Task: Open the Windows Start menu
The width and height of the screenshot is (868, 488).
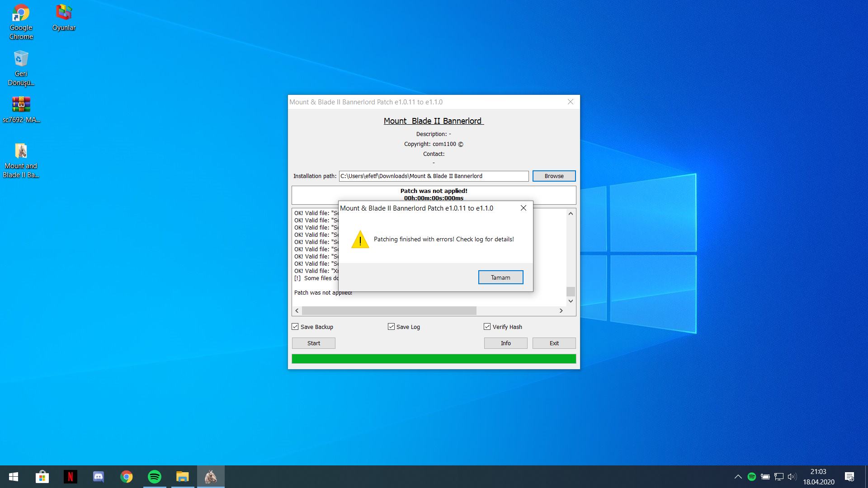Action: tap(14, 477)
